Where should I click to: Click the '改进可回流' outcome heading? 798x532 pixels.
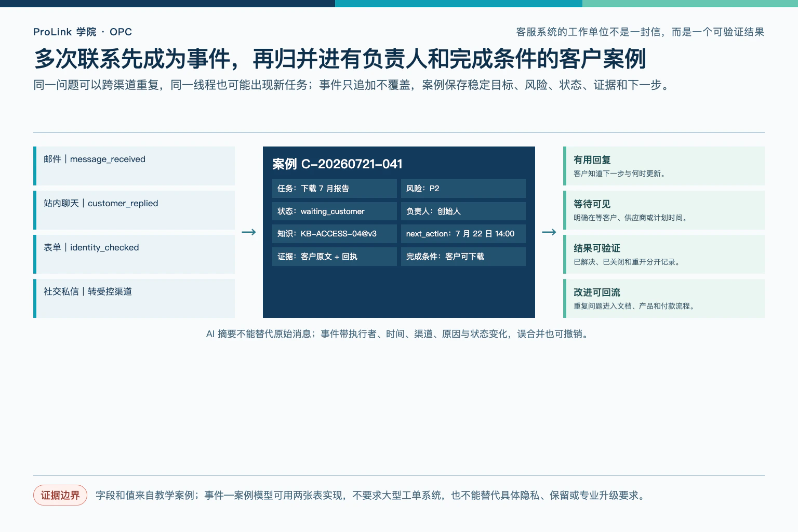(597, 292)
